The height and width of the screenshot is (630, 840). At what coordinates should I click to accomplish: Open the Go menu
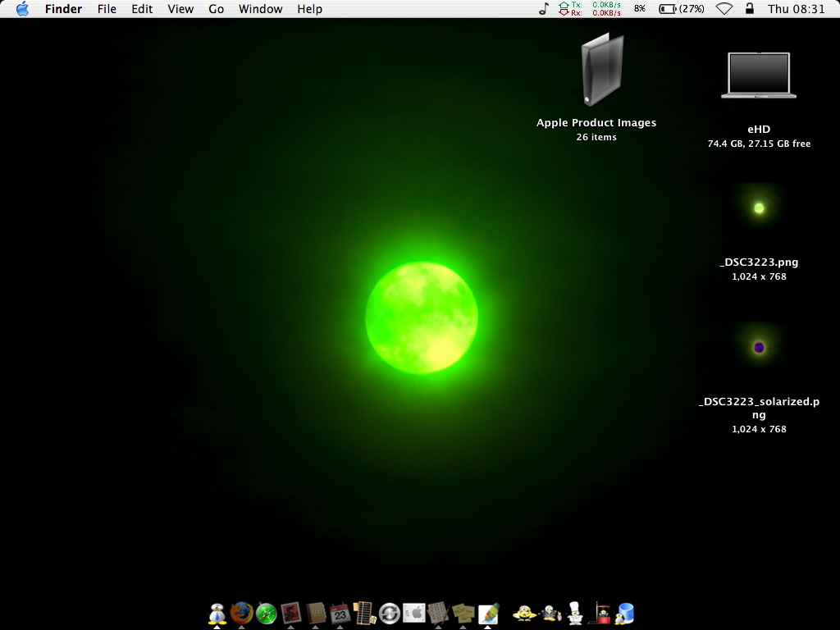(x=216, y=9)
